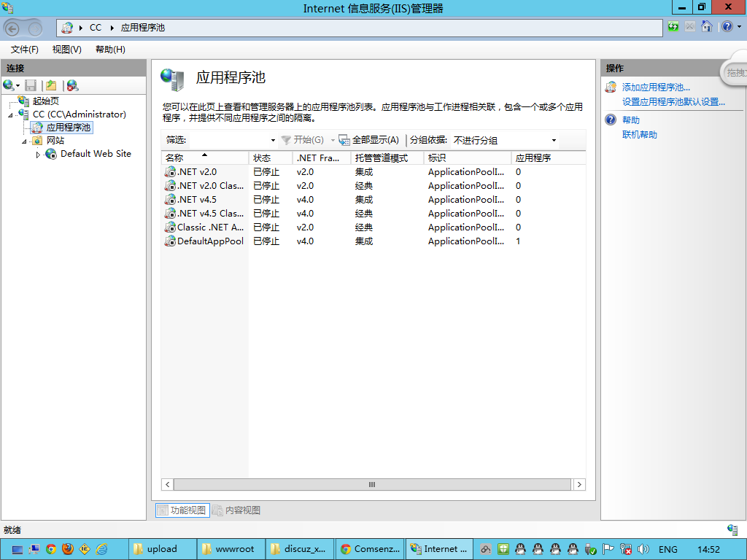This screenshot has height=560, width=747.
Task: Click the scroll right arrow of the list
Action: pyautogui.click(x=579, y=484)
